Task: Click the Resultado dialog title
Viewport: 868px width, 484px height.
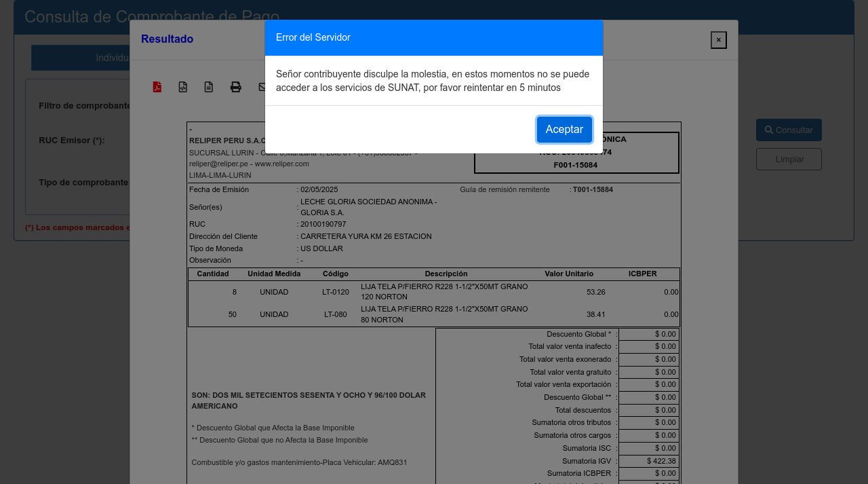Action: [167, 39]
